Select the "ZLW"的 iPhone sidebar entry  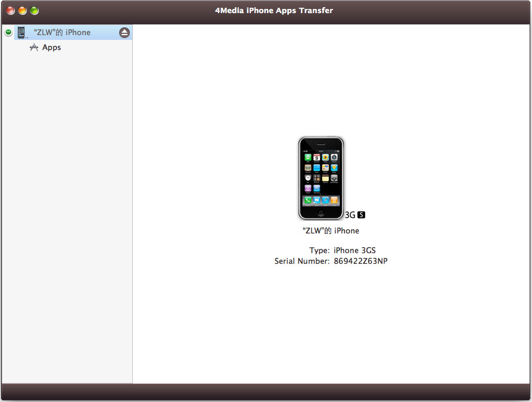(x=62, y=33)
